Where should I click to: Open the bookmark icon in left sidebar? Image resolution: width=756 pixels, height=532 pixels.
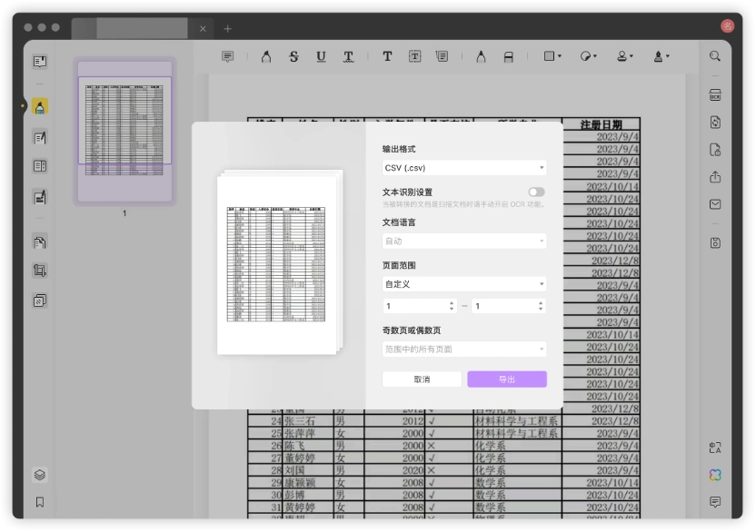tap(40, 502)
